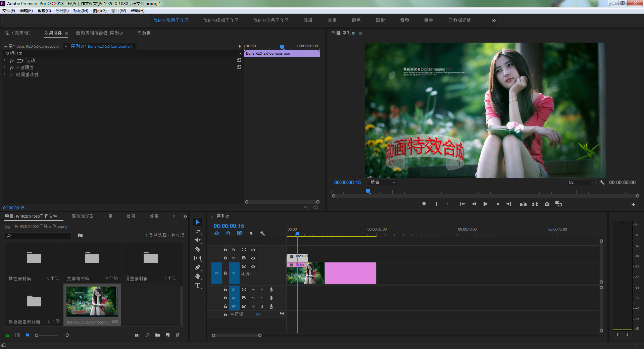Screen dimensions: 644x349
Task: Open the 窗口(W) menu
Action: pos(119,11)
